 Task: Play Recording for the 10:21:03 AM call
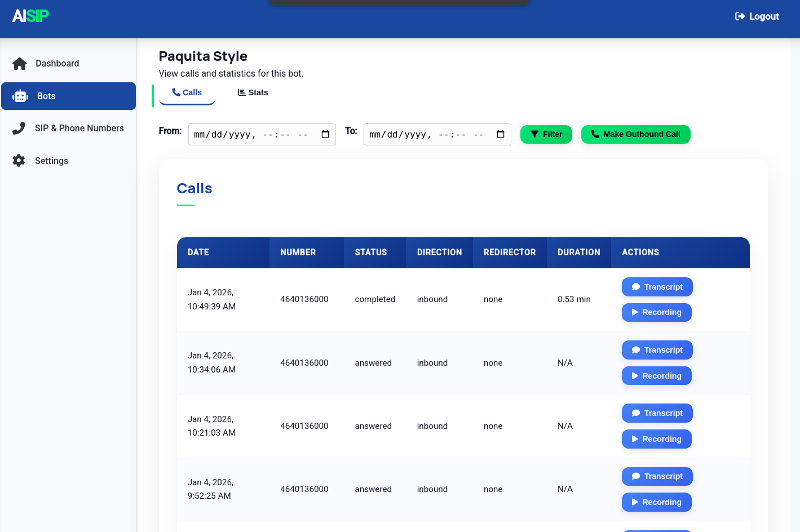click(656, 439)
